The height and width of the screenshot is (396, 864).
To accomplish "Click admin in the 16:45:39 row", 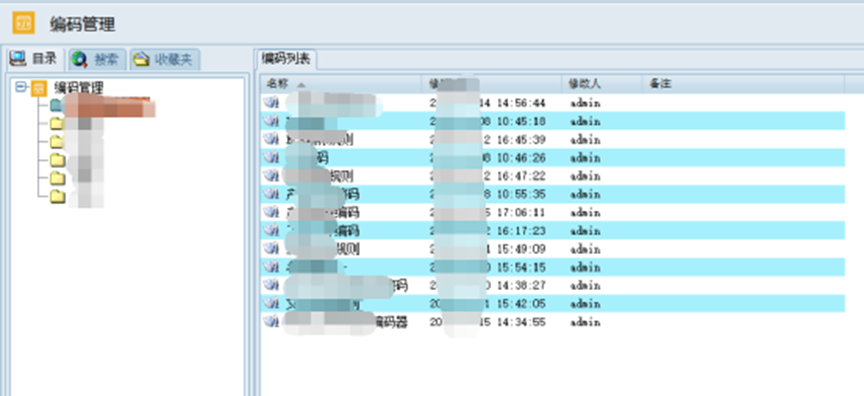I will point(585,139).
